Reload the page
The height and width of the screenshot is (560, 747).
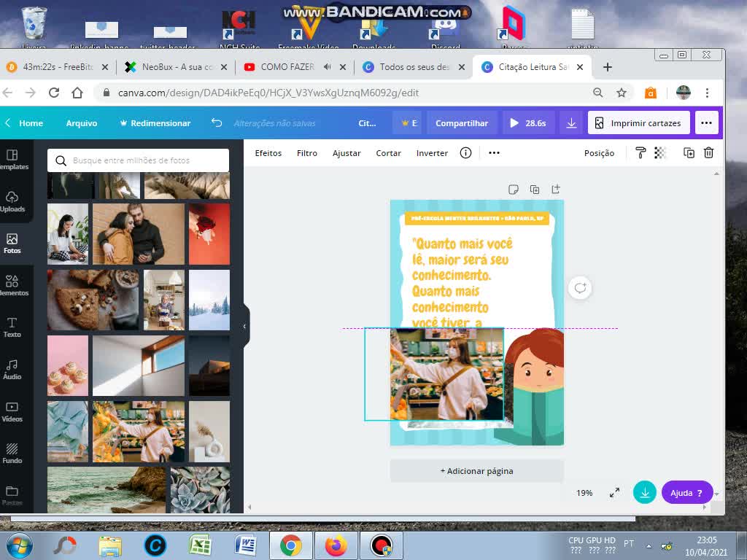click(54, 93)
